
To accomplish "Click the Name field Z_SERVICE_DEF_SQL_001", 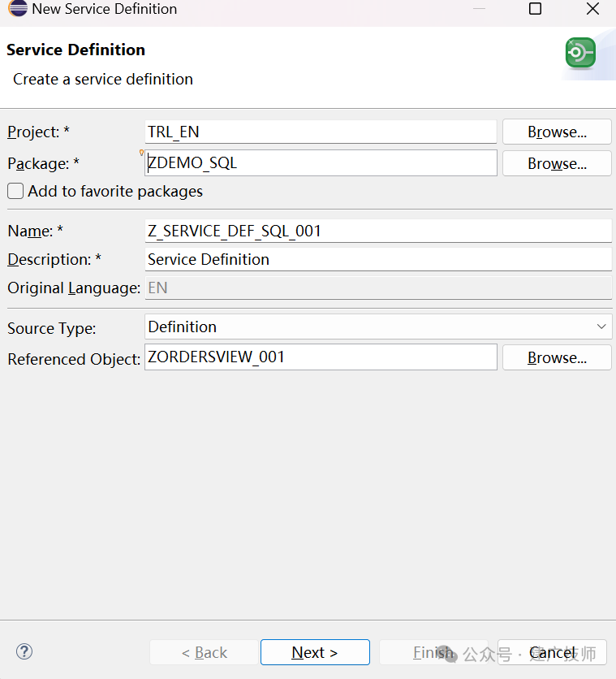I will [378, 231].
